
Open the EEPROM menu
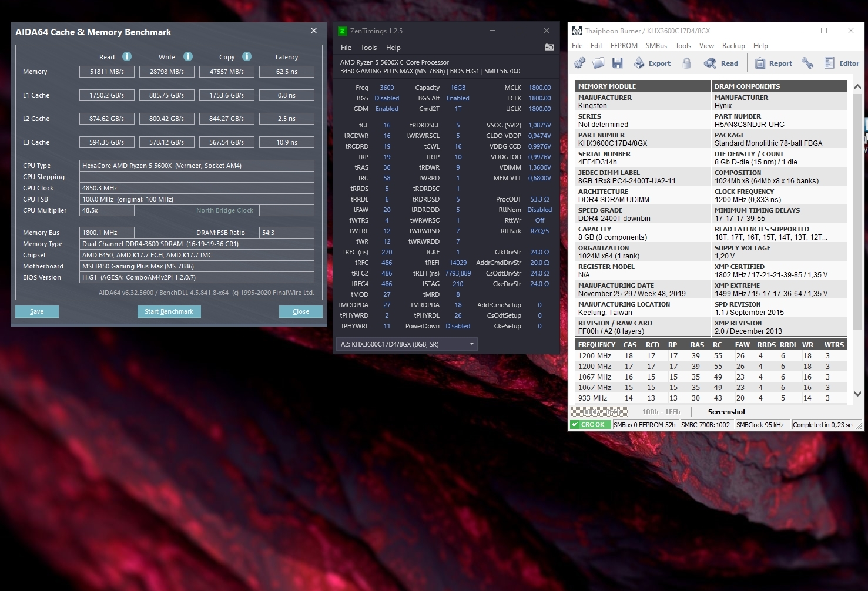coord(624,46)
